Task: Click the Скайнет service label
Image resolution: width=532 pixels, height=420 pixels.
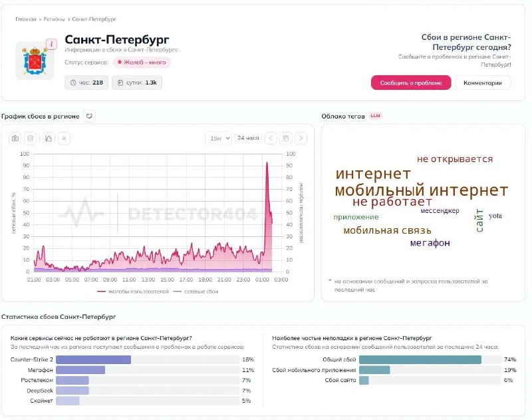Action: coord(42,401)
